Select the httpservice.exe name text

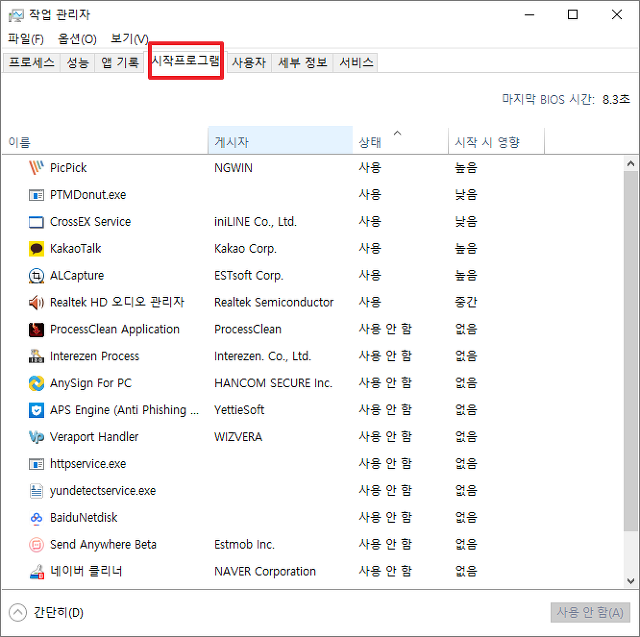click(88, 464)
